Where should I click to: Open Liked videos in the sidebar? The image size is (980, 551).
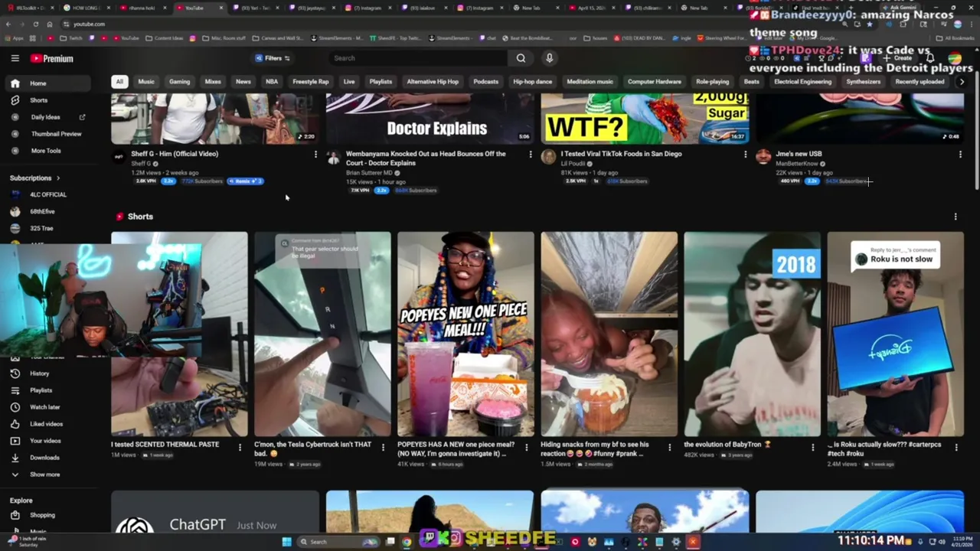[x=50, y=424]
